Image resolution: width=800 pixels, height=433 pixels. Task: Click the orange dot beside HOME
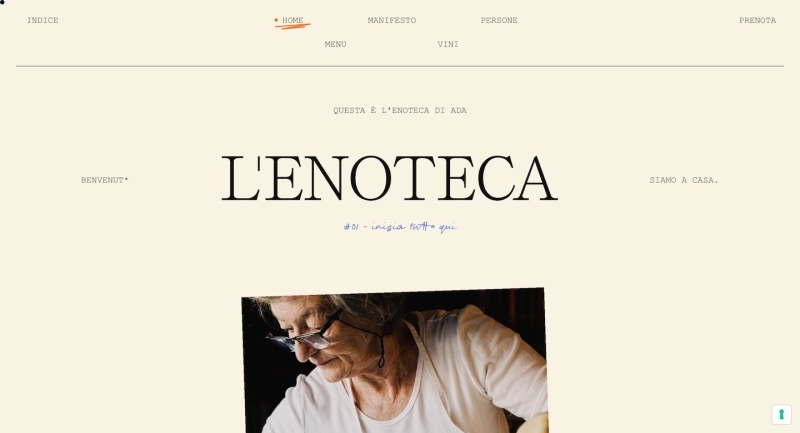pyautogui.click(x=276, y=20)
